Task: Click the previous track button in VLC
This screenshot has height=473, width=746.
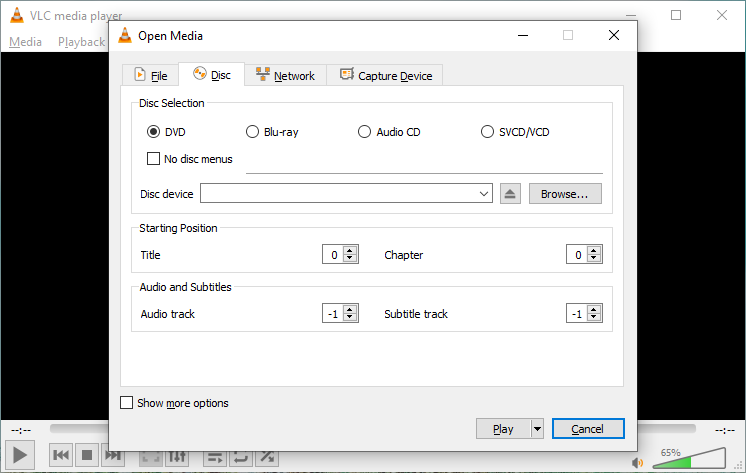Action: [61, 455]
